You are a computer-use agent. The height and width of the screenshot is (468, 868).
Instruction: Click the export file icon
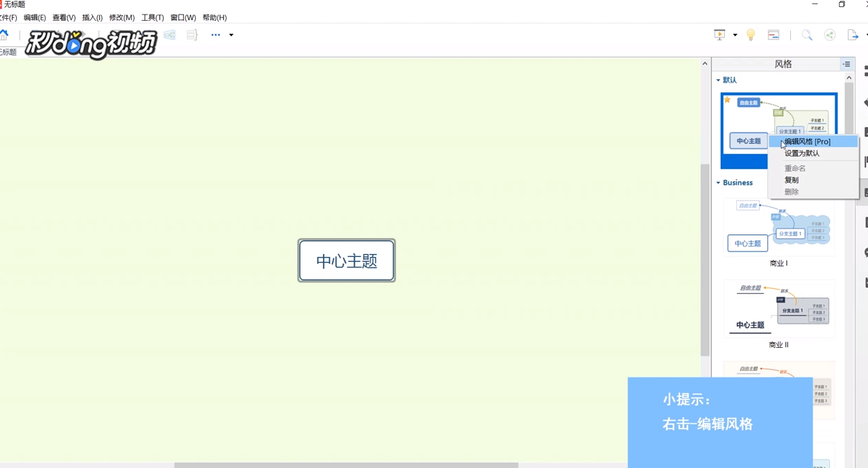coord(852,35)
